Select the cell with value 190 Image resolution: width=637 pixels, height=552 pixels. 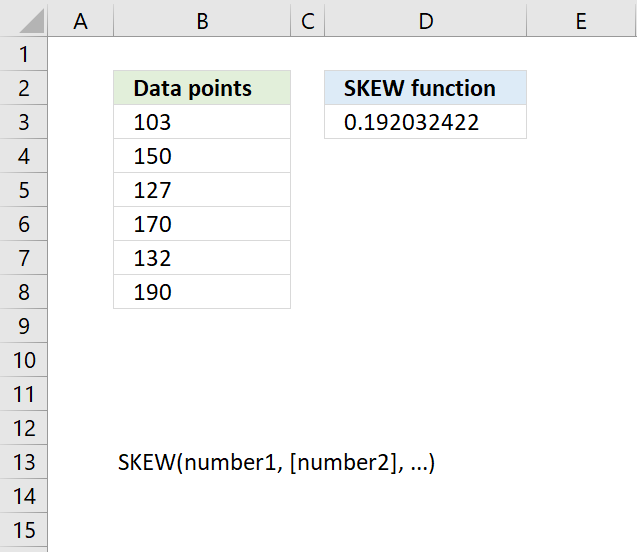click(x=202, y=292)
